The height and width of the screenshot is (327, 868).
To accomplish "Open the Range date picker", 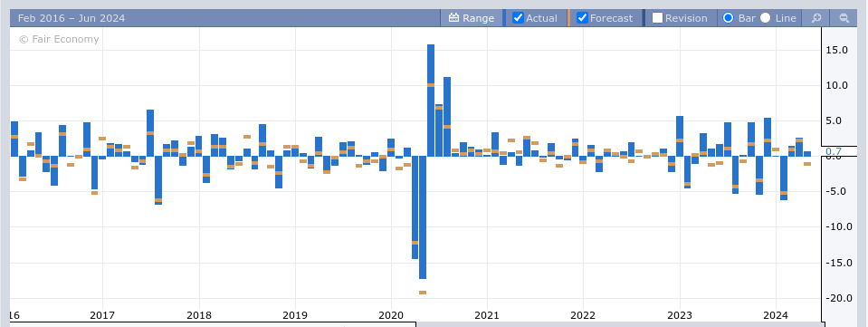I will click(471, 18).
